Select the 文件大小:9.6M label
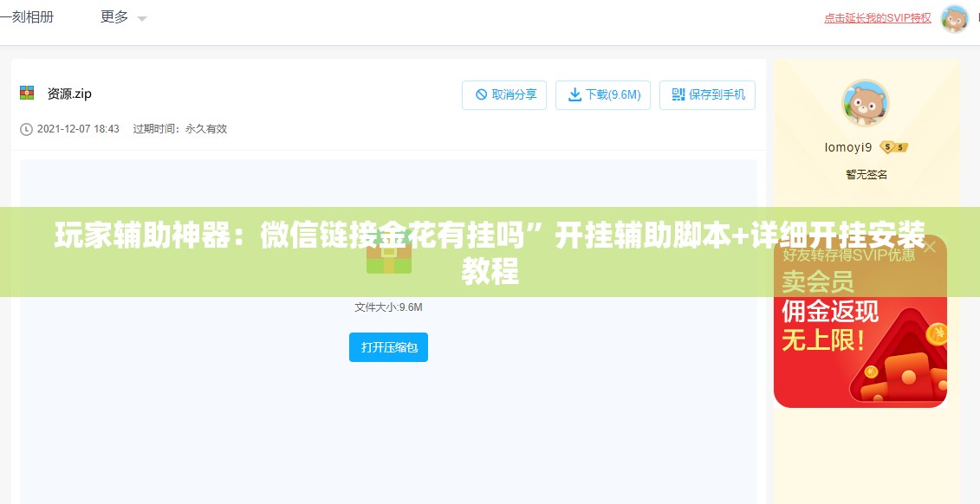 click(389, 307)
